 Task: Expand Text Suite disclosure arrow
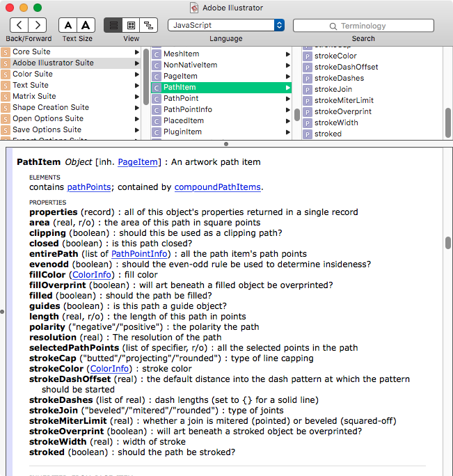pos(137,86)
